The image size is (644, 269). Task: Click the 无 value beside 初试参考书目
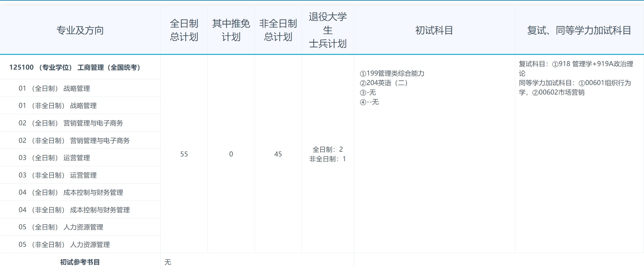coord(168,262)
